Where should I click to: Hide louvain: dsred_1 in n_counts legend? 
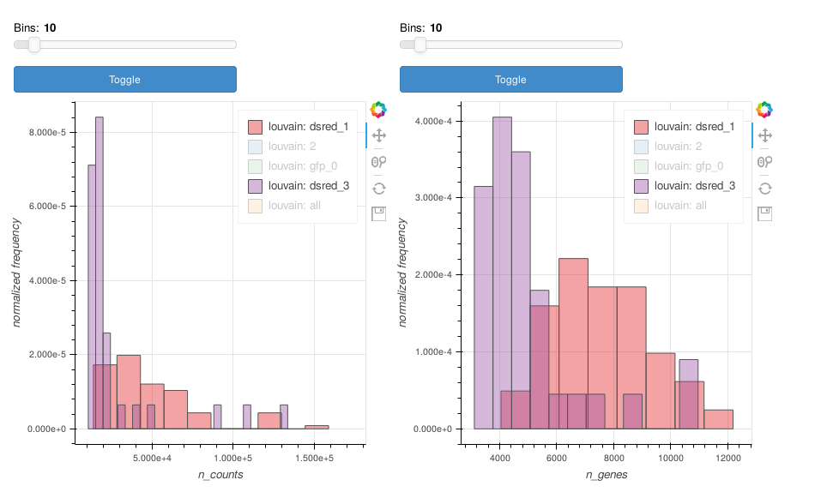pos(297,127)
